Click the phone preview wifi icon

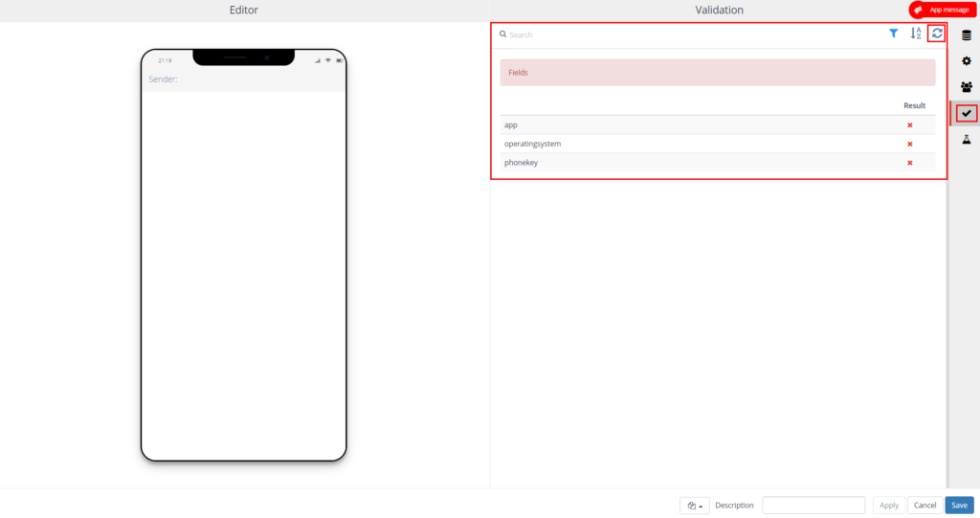[328, 60]
